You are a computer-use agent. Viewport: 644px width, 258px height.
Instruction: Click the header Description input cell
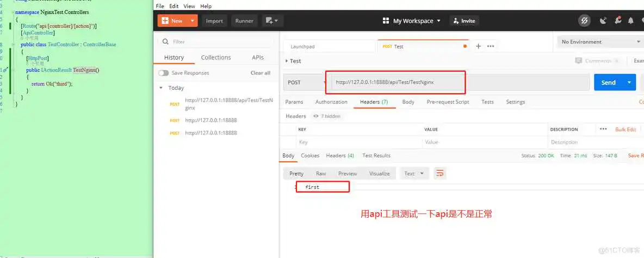[x=596, y=142]
